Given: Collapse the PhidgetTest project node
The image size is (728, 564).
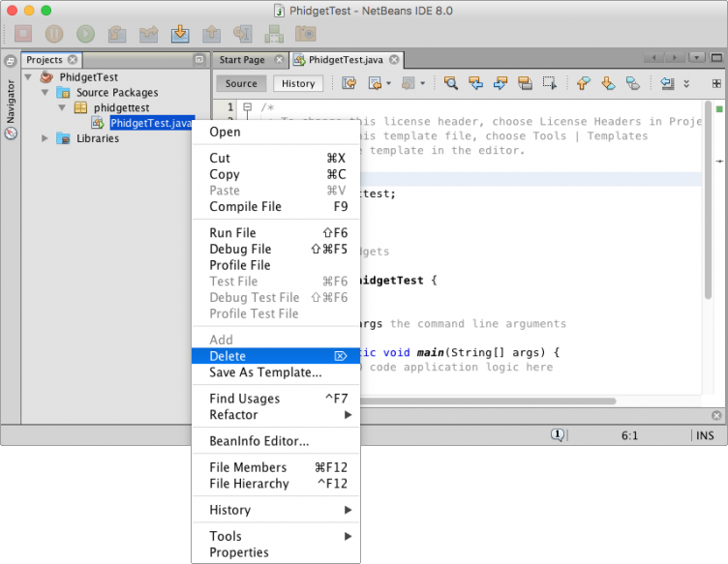Looking at the screenshot, I should click(x=28, y=77).
